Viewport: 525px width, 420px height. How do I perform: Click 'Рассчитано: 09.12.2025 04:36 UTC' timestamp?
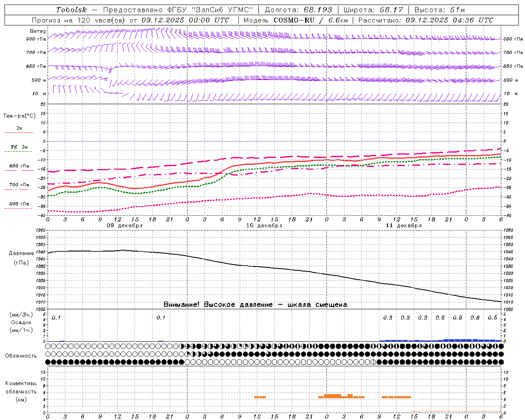[426, 20]
